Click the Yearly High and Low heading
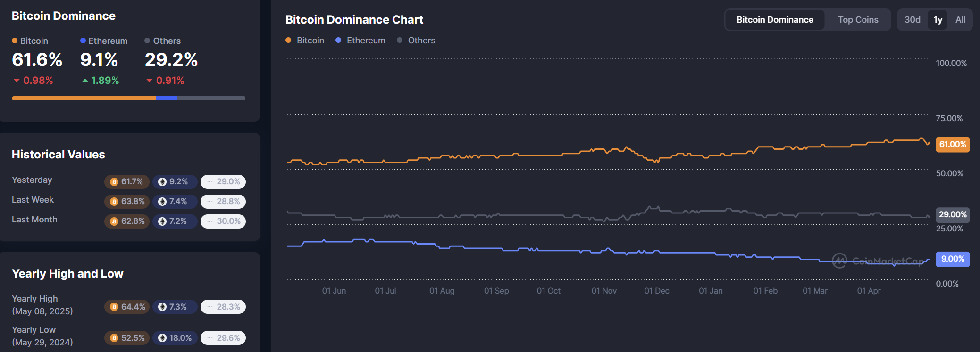This screenshot has width=980, height=352. [67, 274]
